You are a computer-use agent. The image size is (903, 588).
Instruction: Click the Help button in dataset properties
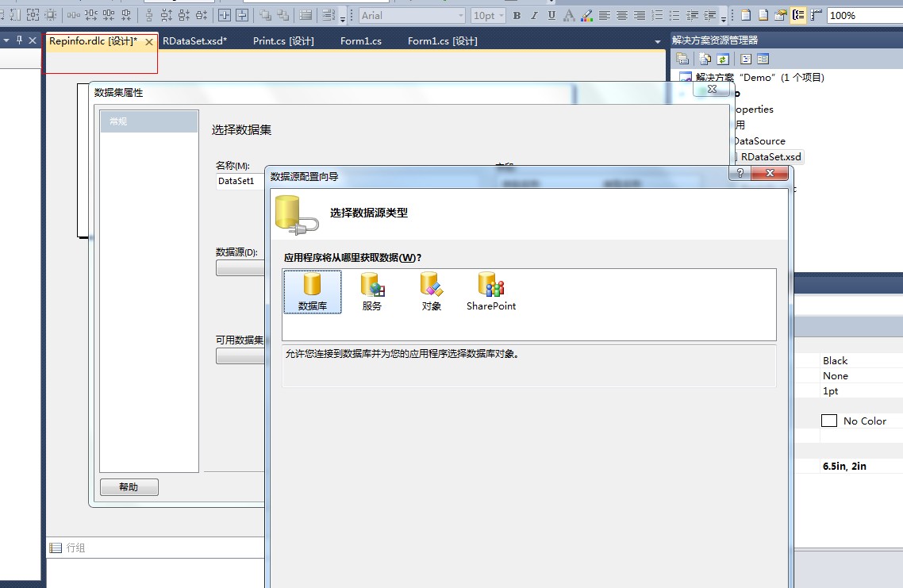[x=129, y=487]
